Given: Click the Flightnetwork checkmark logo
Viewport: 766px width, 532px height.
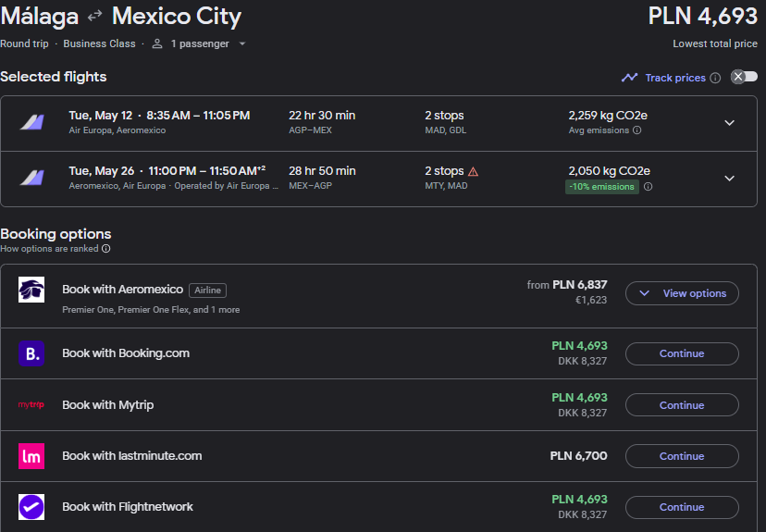Looking at the screenshot, I should click(31, 507).
